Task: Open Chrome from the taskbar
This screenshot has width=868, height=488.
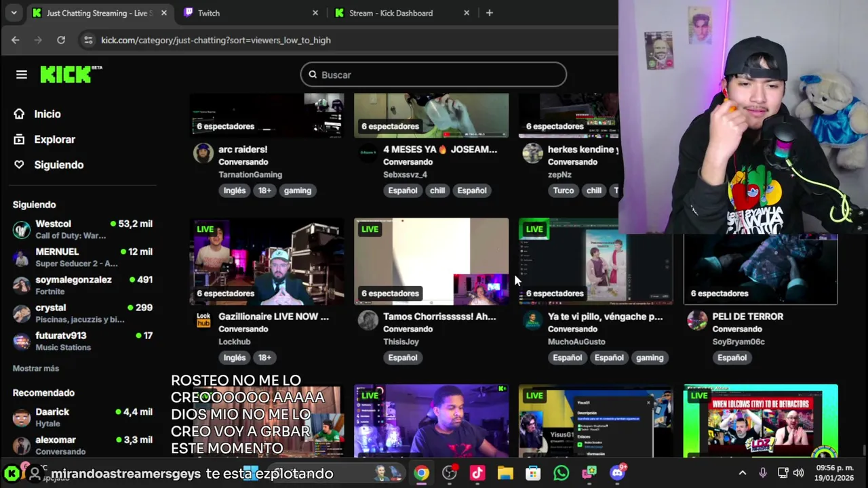Action: [x=422, y=473]
